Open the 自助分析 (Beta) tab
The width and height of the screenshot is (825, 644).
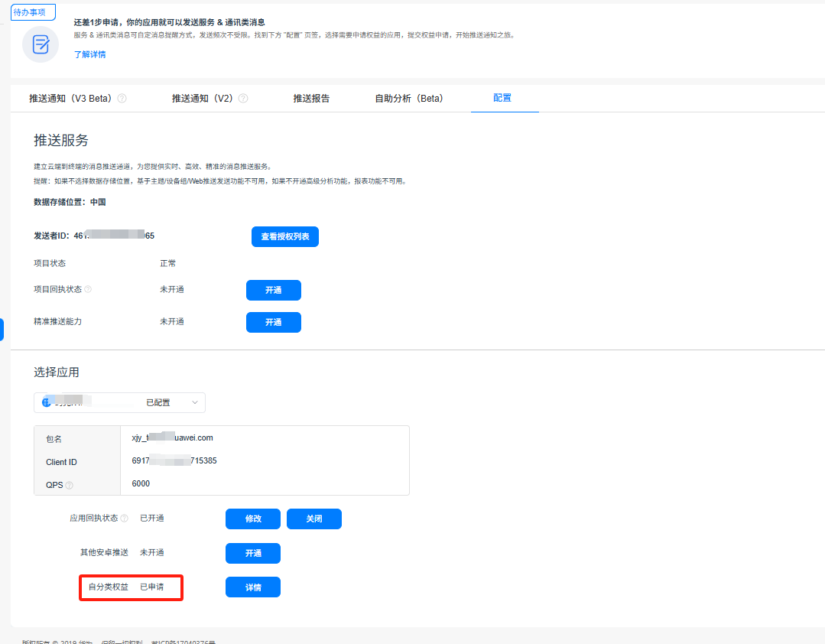click(408, 99)
